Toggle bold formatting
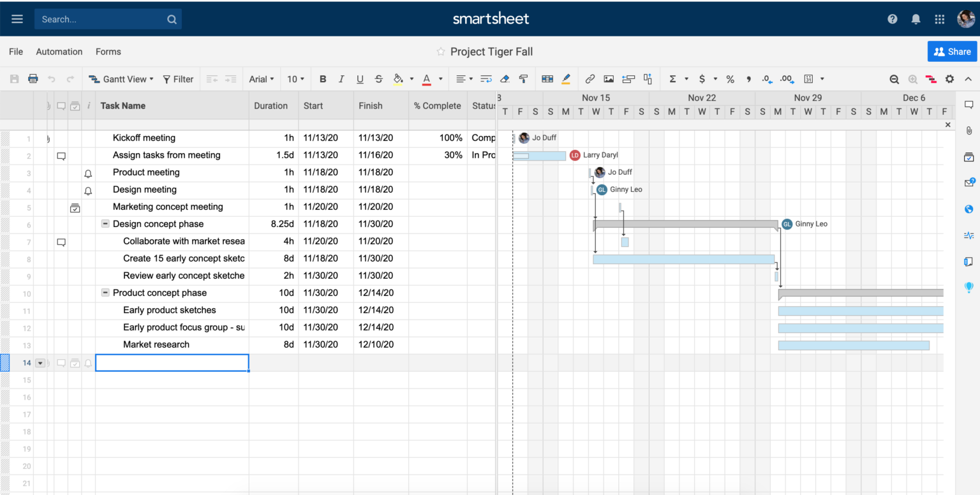The height and width of the screenshot is (495, 980). coord(323,78)
